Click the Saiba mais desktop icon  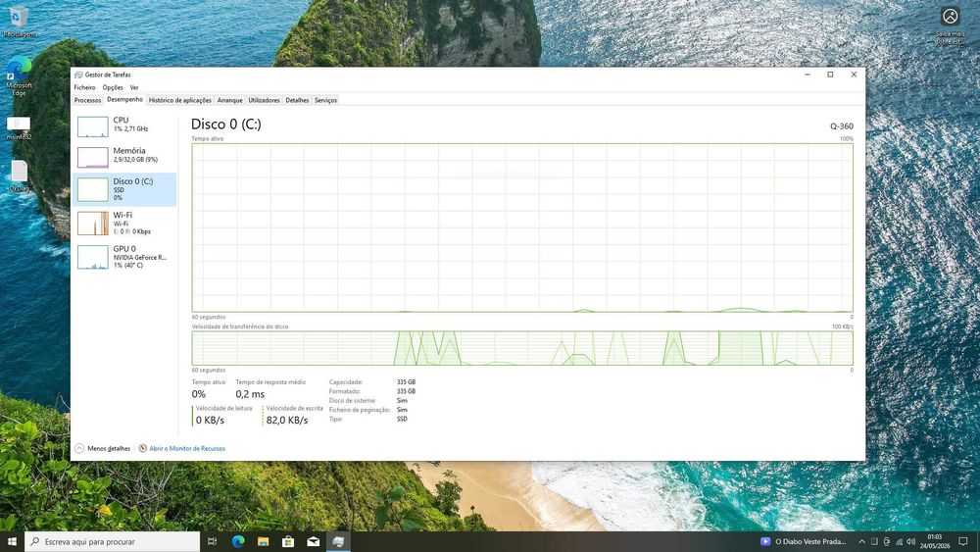(x=950, y=26)
